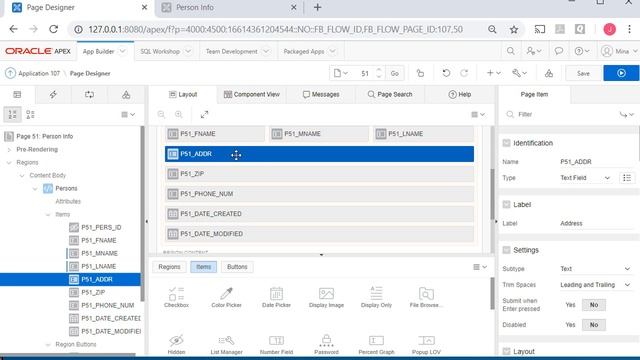
Task: Select the Color Picker item in gallery
Action: [227, 297]
